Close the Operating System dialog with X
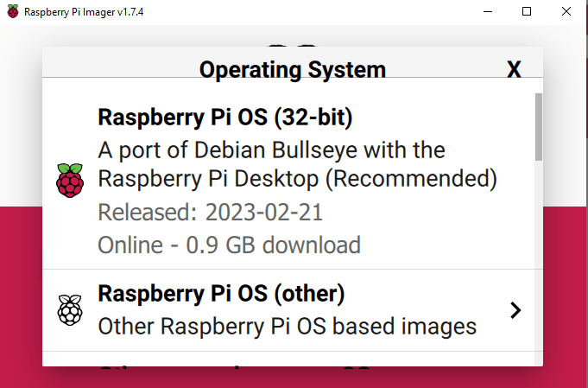This screenshot has height=388, width=588. click(514, 69)
